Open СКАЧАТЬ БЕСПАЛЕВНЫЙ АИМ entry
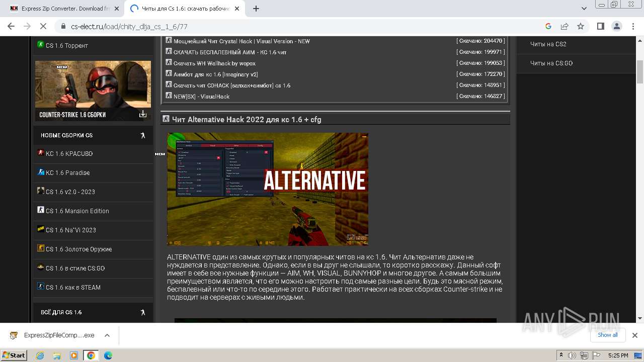Screen dimensions: 644x362 [230, 52]
